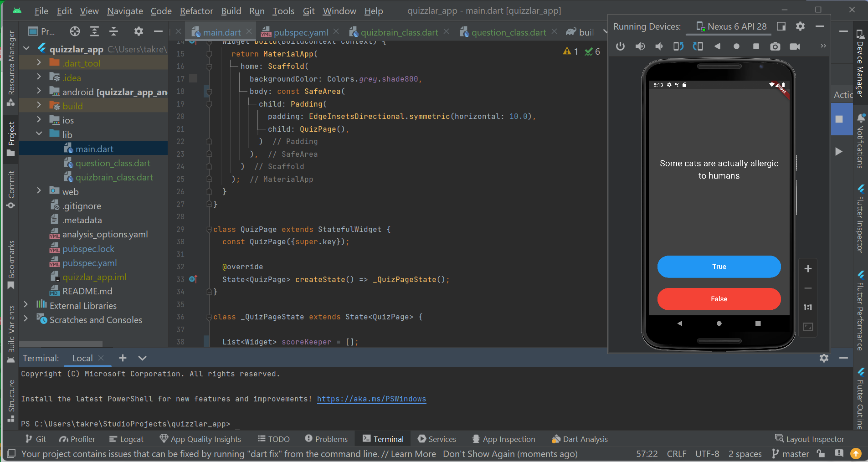Power off the running emulator
Image resolution: width=868 pixels, height=462 pixels.
pyautogui.click(x=620, y=46)
